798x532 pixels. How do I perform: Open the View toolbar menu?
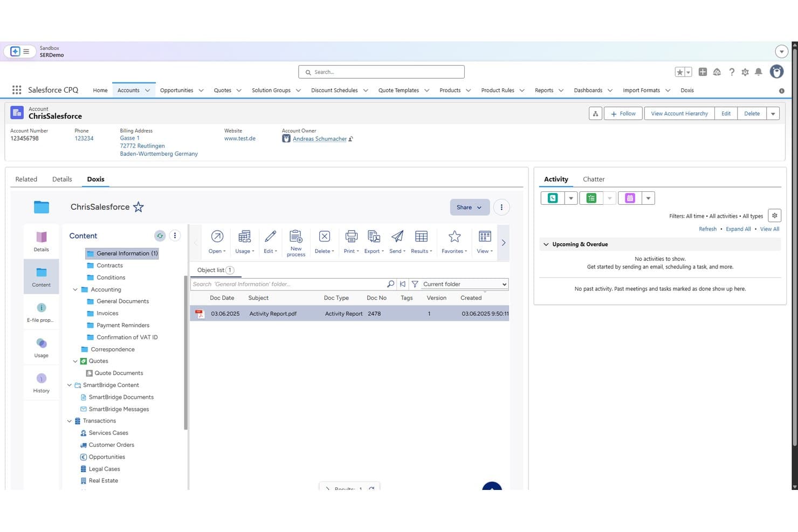484,241
